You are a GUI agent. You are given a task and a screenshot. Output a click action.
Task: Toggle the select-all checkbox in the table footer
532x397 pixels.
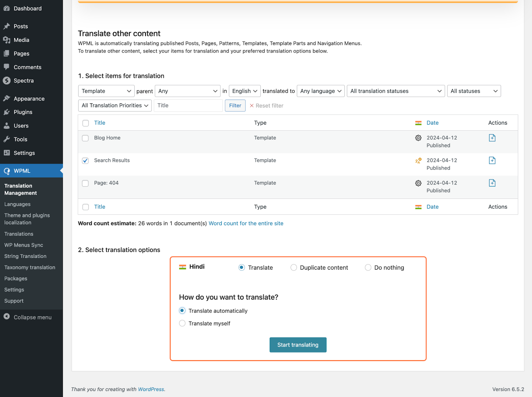point(86,207)
